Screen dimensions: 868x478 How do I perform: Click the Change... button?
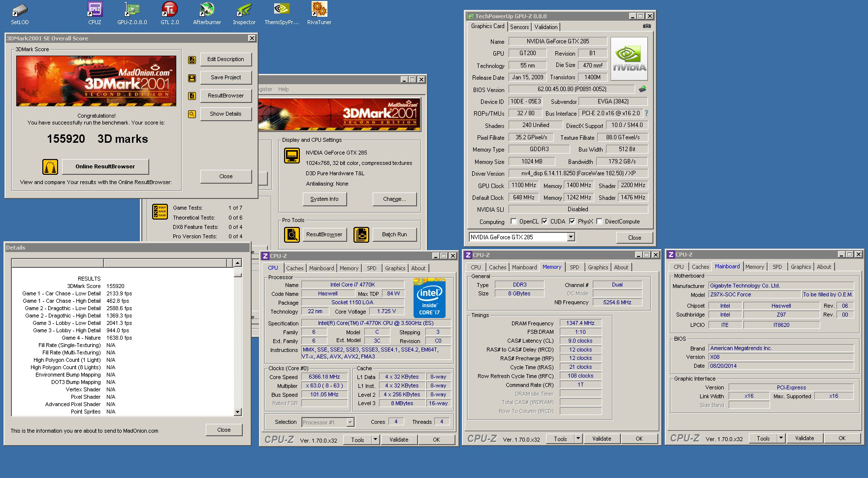395,199
